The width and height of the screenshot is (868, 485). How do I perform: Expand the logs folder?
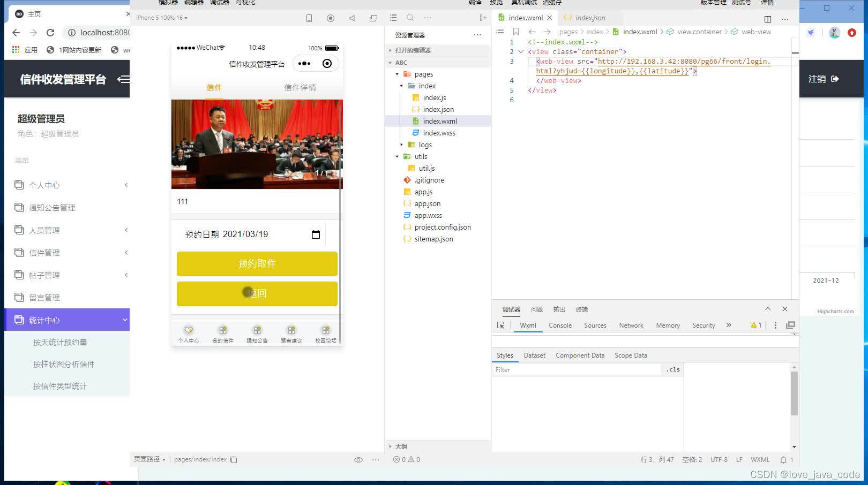tap(401, 145)
